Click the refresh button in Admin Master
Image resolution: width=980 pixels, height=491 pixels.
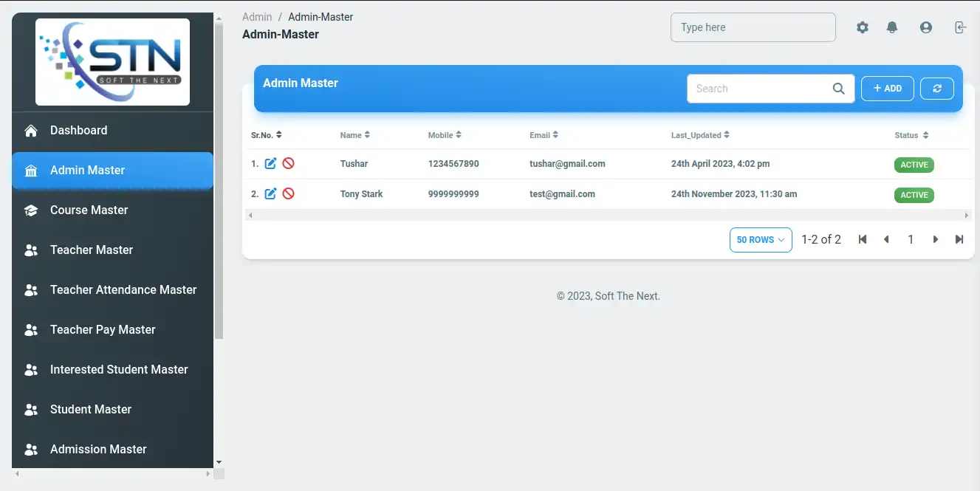click(937, 89)
